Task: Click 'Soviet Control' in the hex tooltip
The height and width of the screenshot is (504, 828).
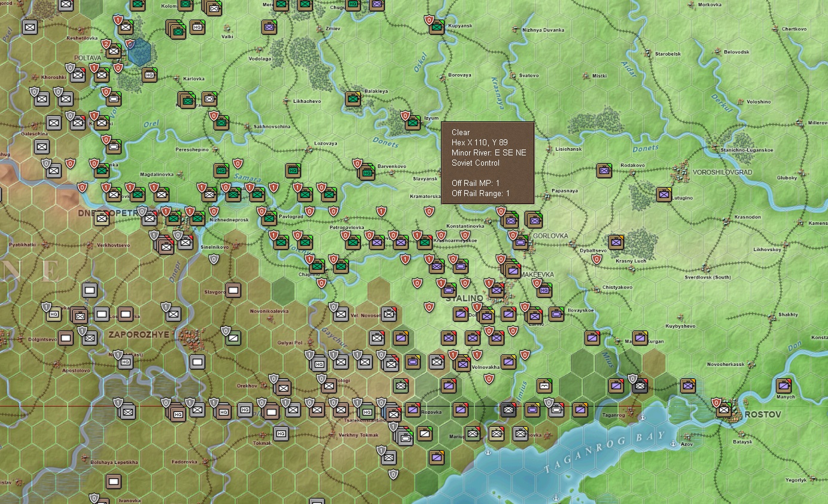Action: coord(476,163)
